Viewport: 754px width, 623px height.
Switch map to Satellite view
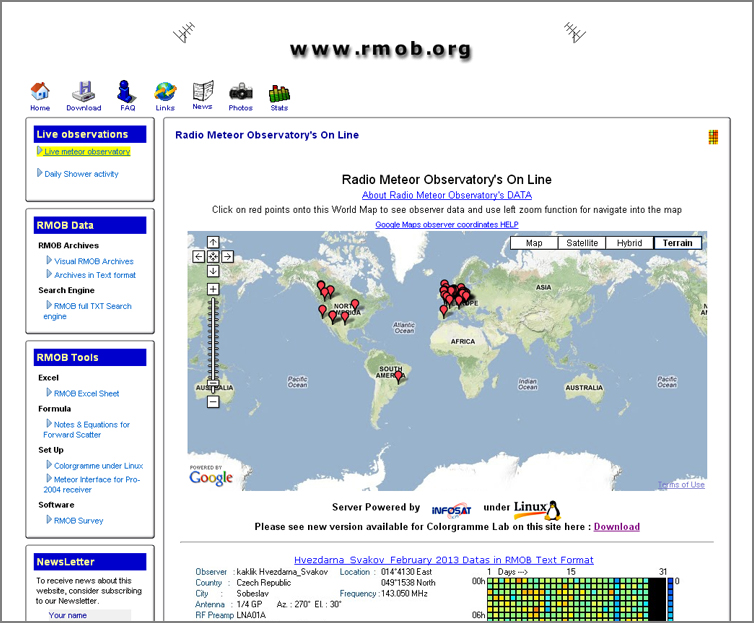[582, 243]
